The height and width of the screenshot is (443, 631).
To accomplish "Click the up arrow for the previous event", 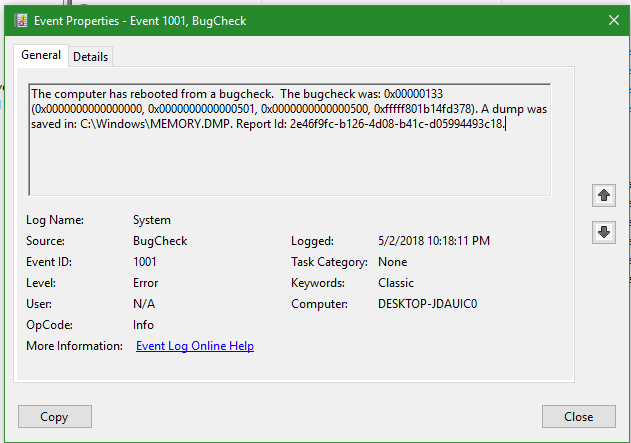I will pyautogui.click(x=604, y=196).
